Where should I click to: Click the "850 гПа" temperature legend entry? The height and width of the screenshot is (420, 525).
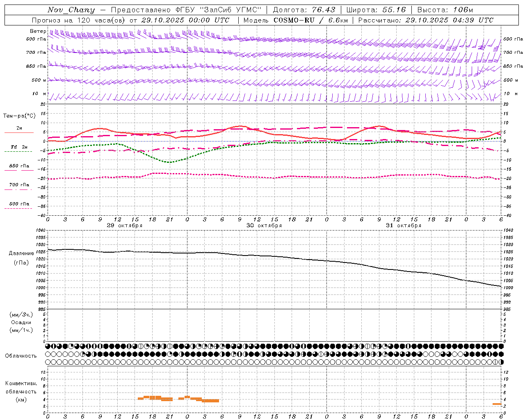(19, 166)
